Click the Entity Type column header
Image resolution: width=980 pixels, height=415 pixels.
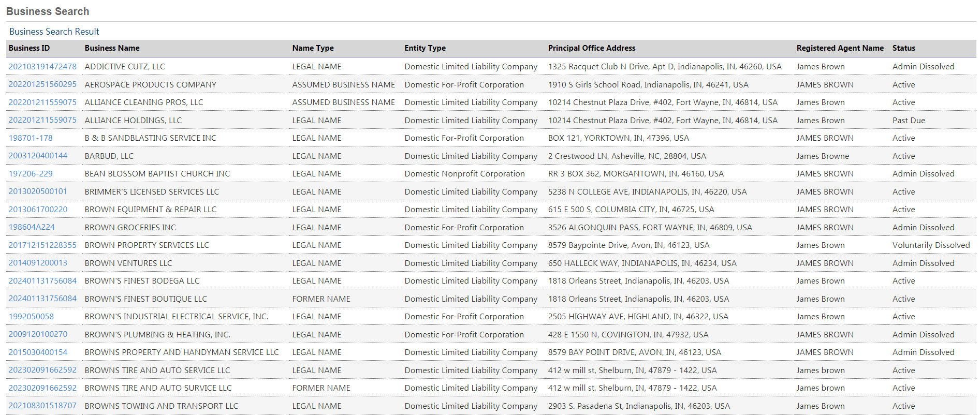click(x=425, y=48)
